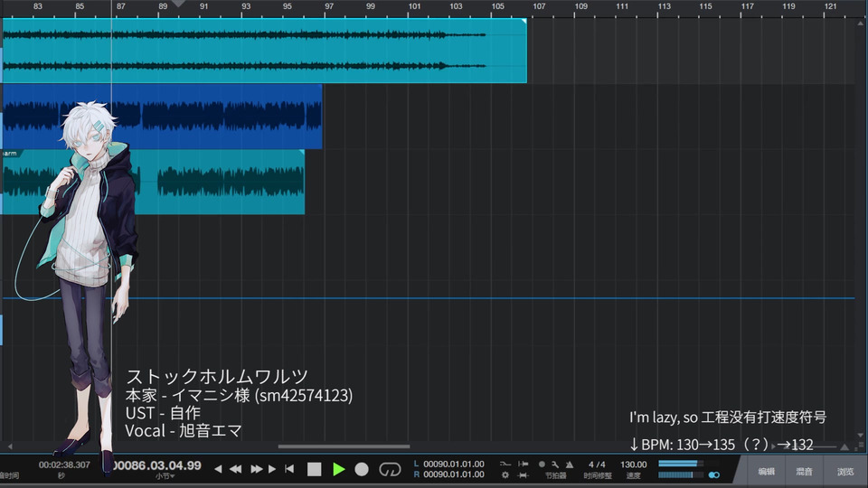This screenshot has height=488, width=868.
Task: Click the left scroll arrow of timeline
Action: pyautogui.click(x=9, y=446)
